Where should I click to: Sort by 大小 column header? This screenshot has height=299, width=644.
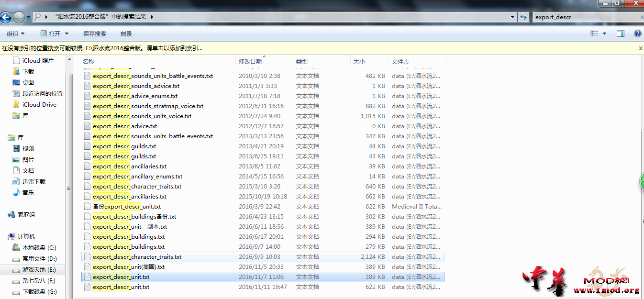pos(359,61)
